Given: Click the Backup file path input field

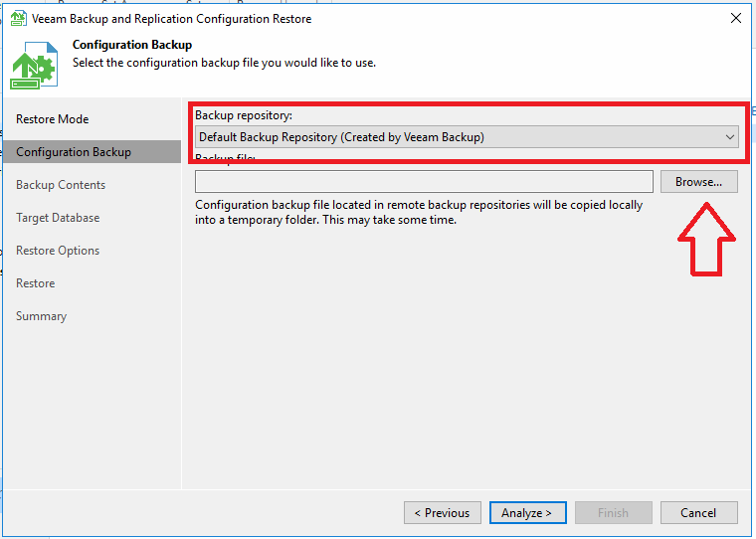Looking at the screenshot, I should pos(424,182).
